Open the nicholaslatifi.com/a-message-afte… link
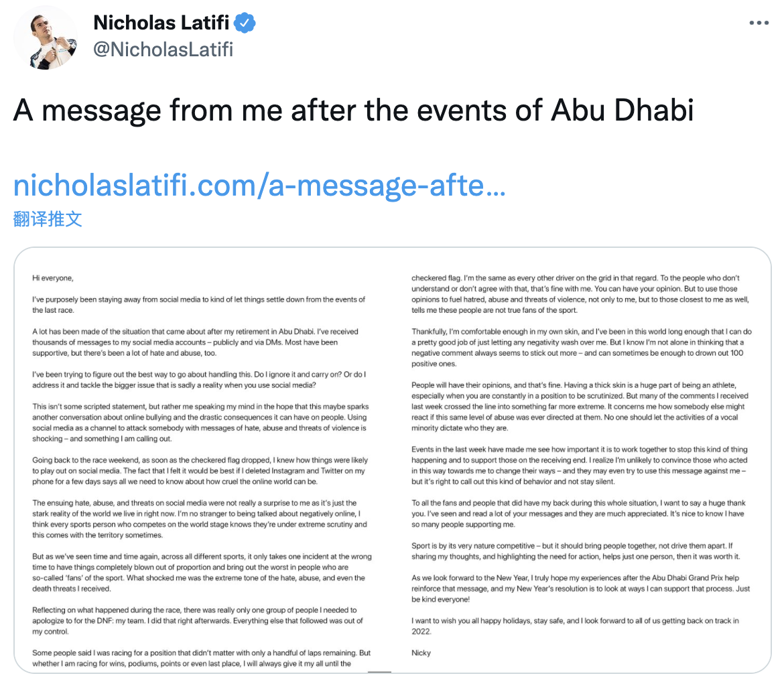 (259, 185)
